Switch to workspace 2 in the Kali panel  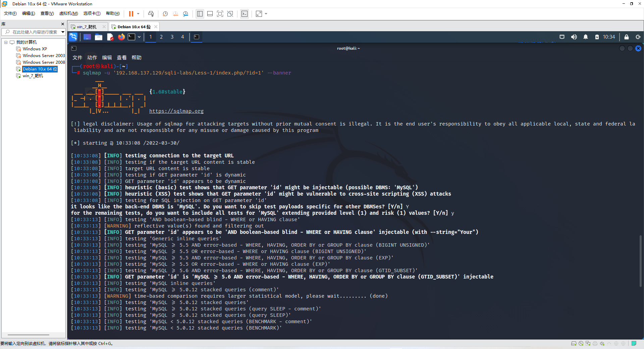tap(161, 37)
